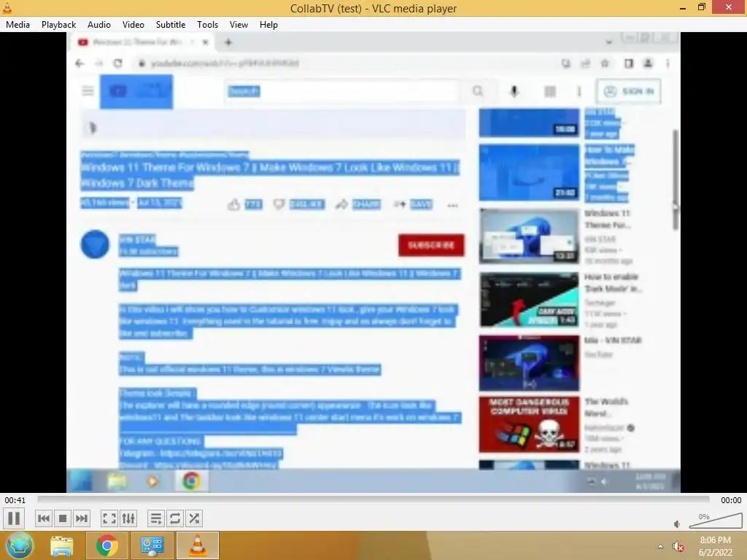Open system clock showing 8:06 PM
The width and height of the screenshot is (747, 560).
[x=715, y=546]
